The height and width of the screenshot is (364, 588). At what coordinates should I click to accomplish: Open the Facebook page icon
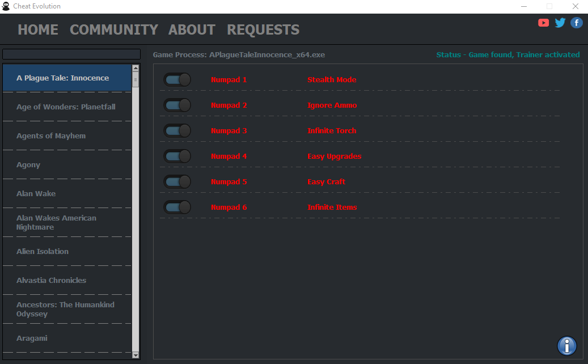(577, 23)
